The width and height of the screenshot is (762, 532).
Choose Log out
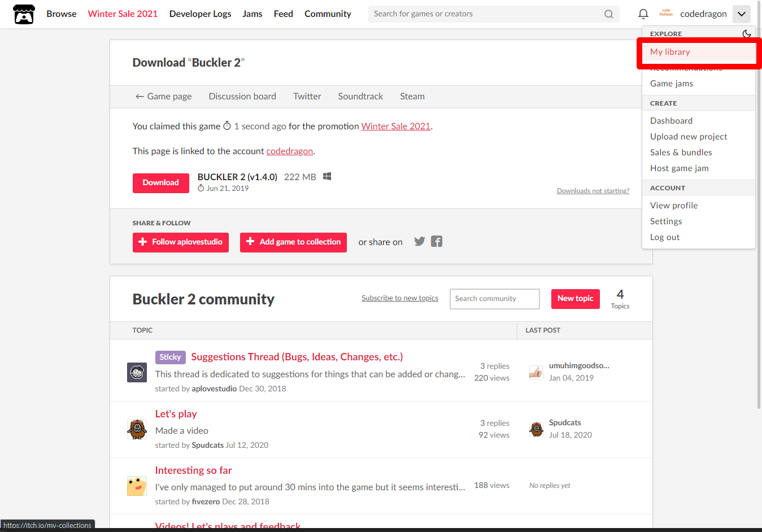pos(699,237)
